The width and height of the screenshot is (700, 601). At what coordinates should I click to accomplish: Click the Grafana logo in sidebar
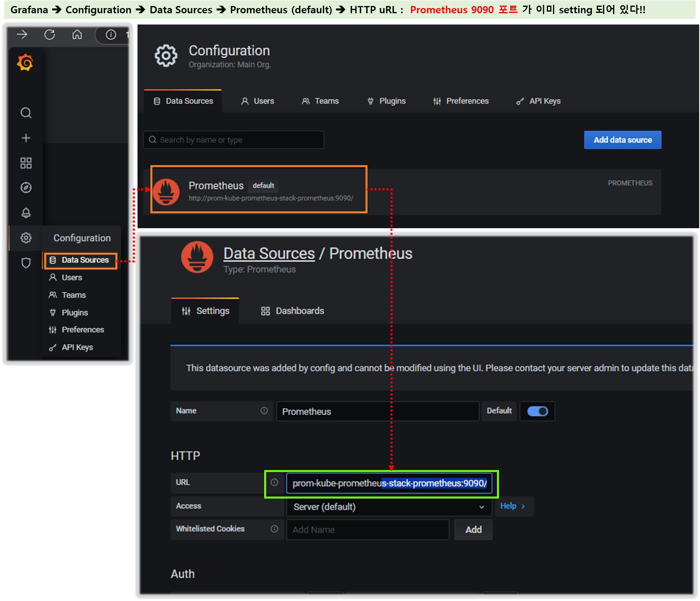point(25,63)
